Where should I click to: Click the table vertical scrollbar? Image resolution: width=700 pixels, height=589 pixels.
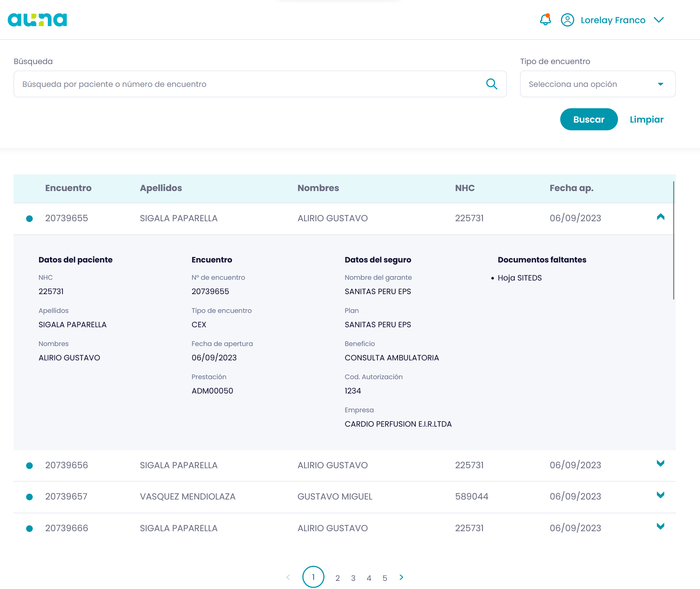673,240
